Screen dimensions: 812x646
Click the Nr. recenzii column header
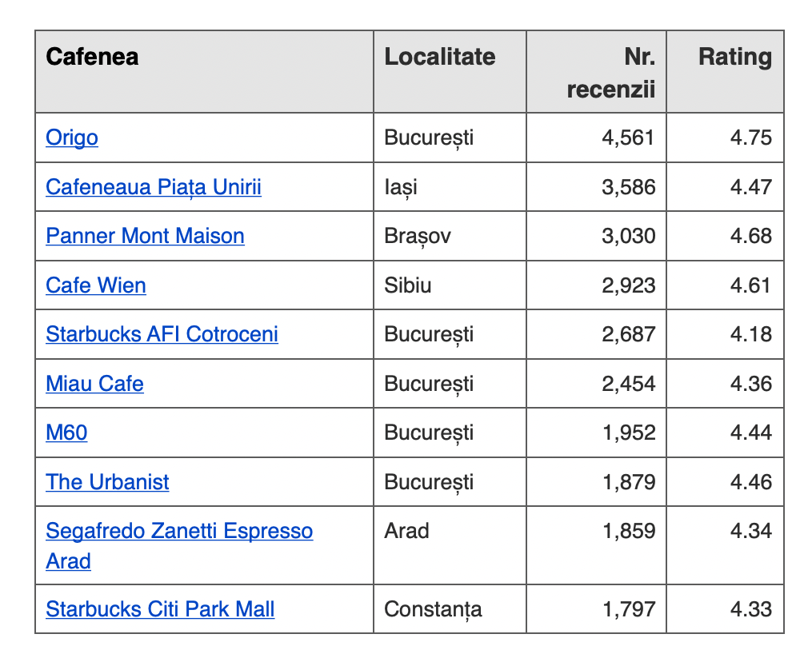611,72
